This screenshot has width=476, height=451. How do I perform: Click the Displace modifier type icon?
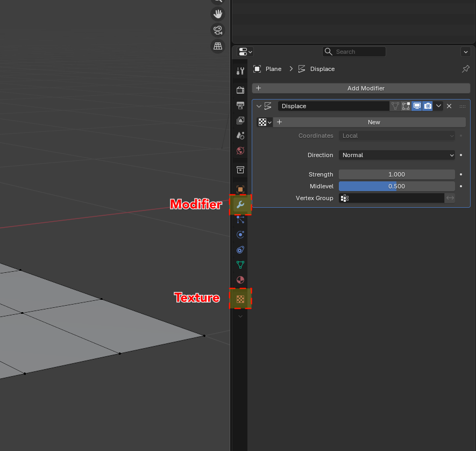coord(268,106)
